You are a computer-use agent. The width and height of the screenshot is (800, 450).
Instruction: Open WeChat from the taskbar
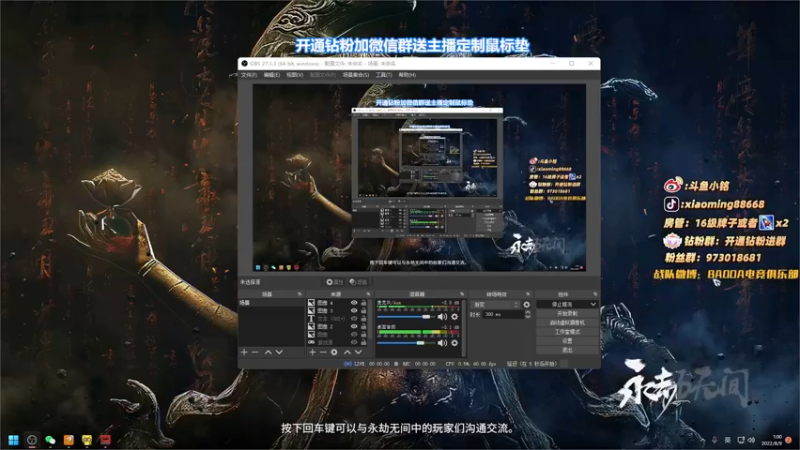[x=50, y=440]
